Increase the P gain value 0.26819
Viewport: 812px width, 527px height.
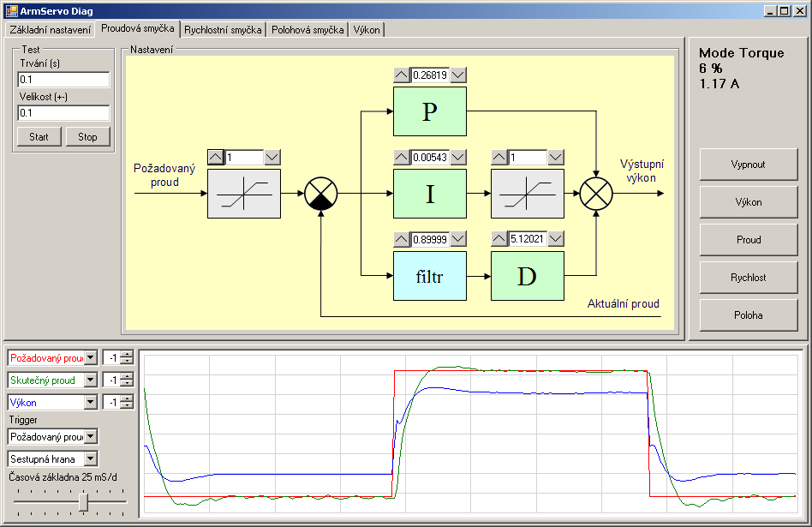(401, 75)
